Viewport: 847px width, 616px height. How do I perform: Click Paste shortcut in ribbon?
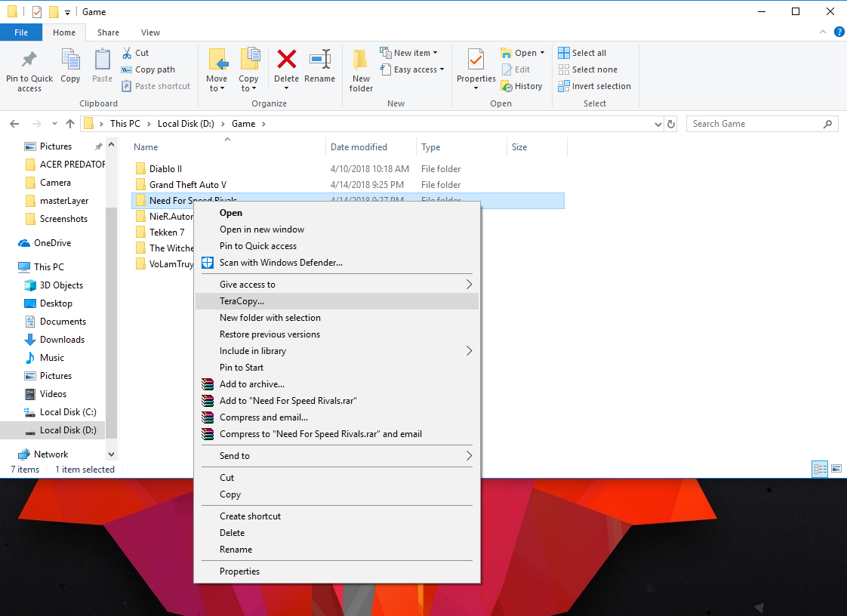156,86
